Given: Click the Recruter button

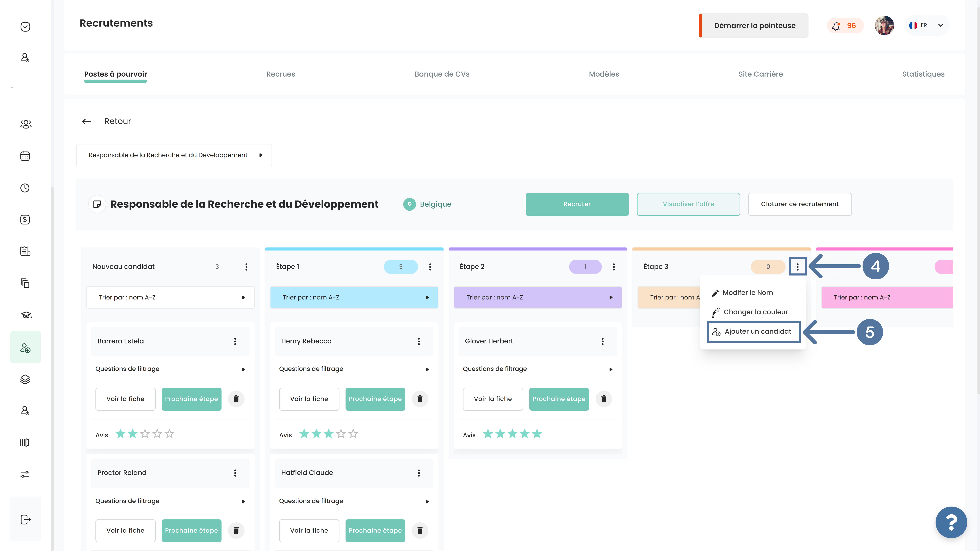Looking at the screenshot, I should [x=577, y=204].
